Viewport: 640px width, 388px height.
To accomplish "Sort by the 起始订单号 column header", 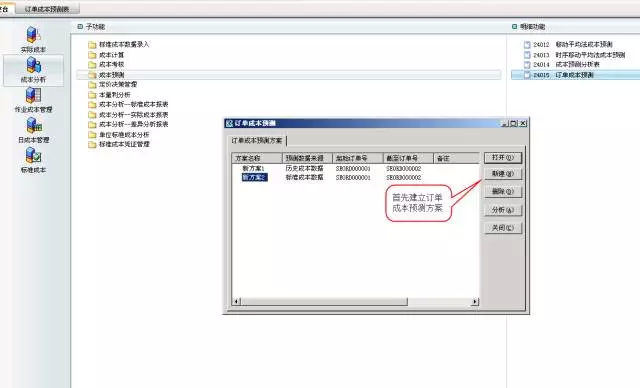I will point(358,158).
